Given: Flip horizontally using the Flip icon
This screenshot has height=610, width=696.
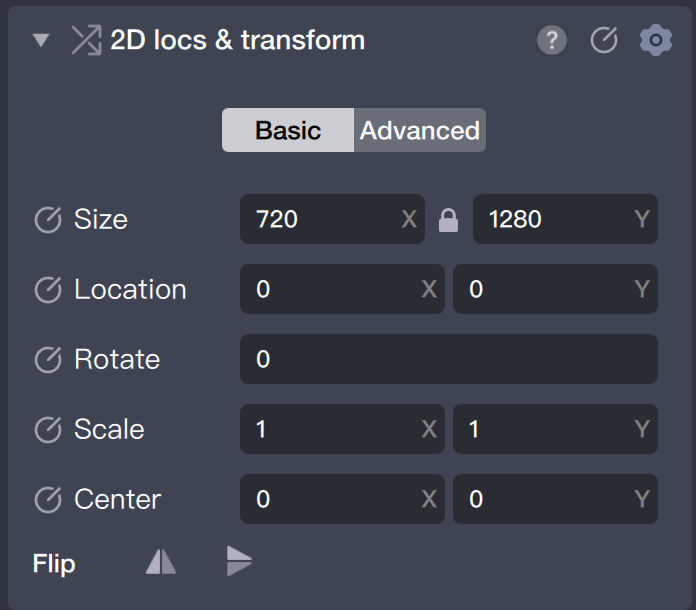Looking at the screenshot, I should [161, 562].
